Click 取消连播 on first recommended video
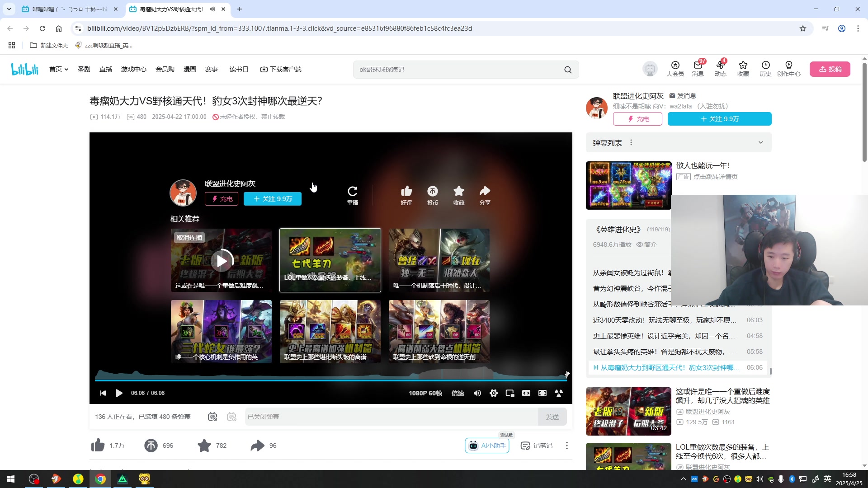 [x=189, y=238]
